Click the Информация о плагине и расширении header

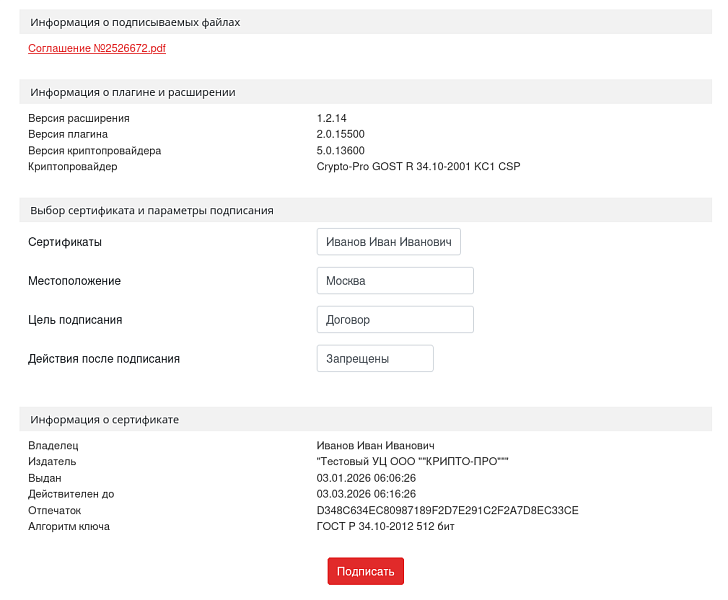coord(133,92)
